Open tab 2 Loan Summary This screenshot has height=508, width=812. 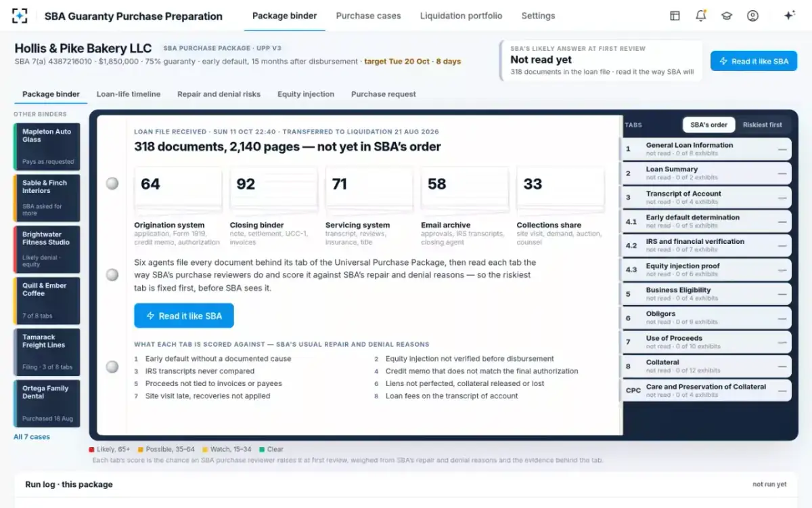coord(706,173)
